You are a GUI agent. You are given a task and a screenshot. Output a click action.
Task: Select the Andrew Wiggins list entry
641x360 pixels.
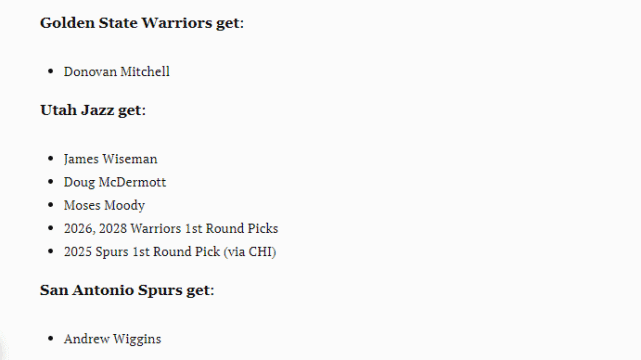tap(112, 339)
